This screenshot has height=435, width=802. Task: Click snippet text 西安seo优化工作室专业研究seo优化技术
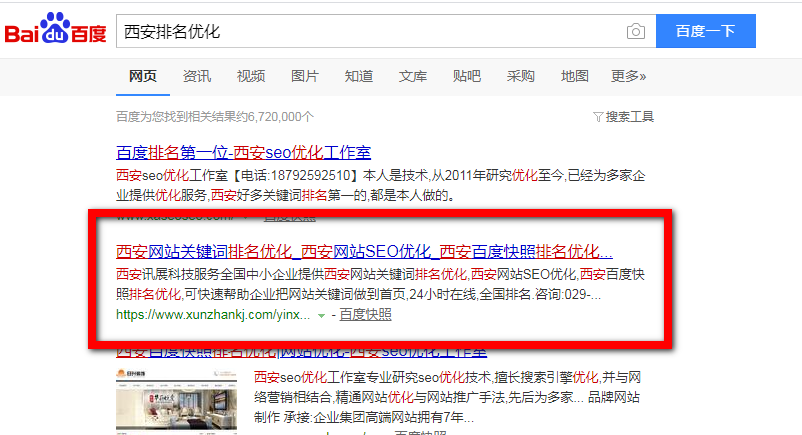pyautogui.click(x=448, y=397)
